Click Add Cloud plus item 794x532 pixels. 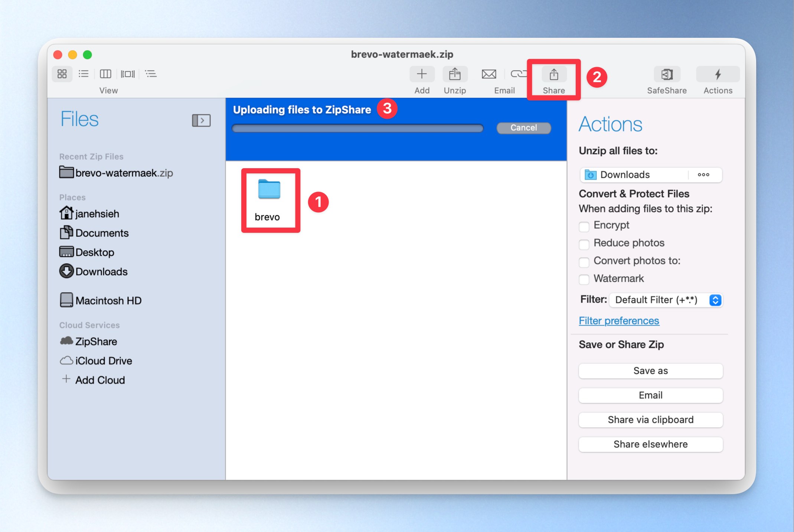pos(93,380)
